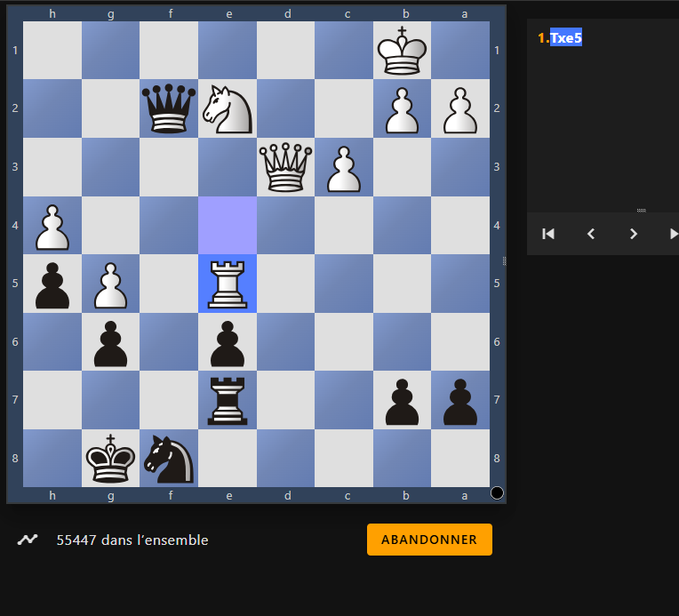Click the black pawn on e6
The height and width of the screenshot is (616, 679).
[x=228, y=342]
